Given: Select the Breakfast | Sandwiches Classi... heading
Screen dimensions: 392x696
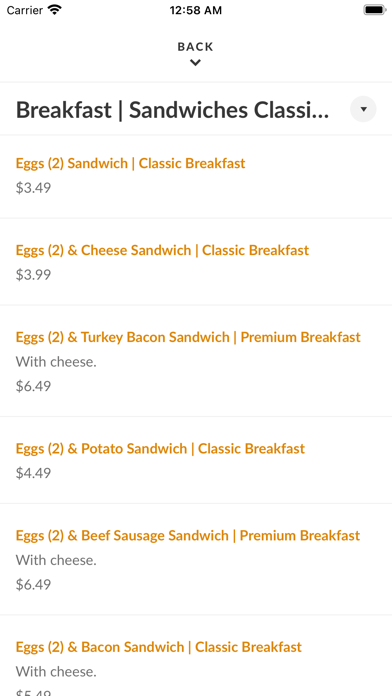Looking at the screenshot, I should [173, 110].
